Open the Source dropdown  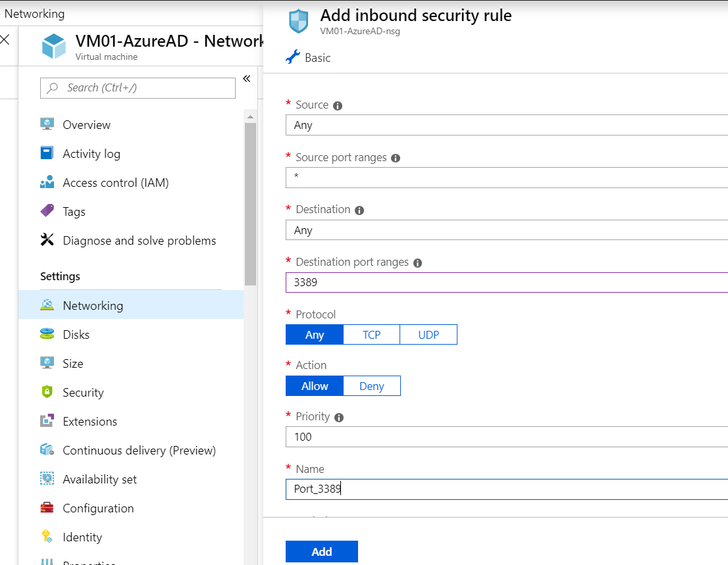pos(507,125)
